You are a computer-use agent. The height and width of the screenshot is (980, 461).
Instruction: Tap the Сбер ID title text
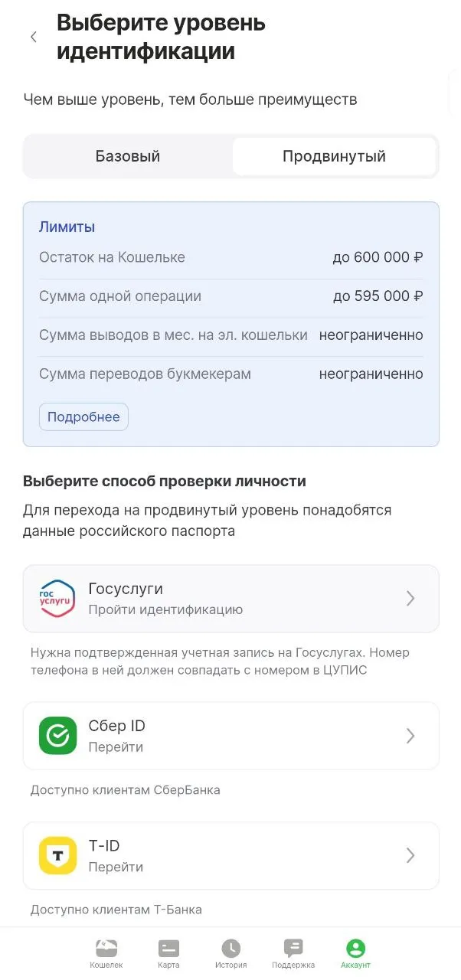click(116, 726)
